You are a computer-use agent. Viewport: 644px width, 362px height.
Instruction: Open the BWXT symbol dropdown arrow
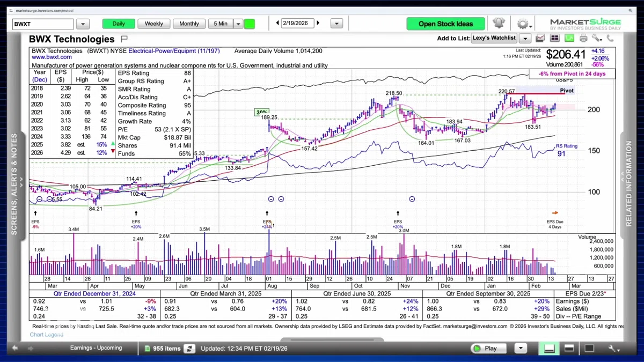coord(83,24)
